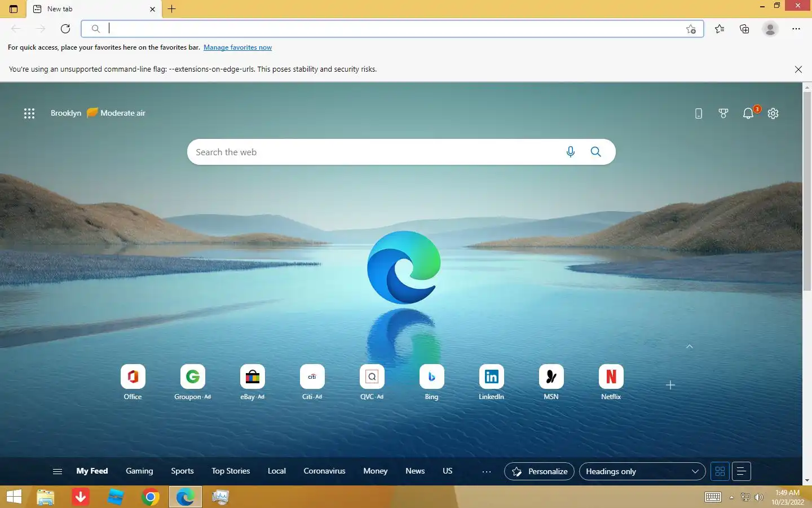The image size is (812, 508).
Task: Open the QVC quick link tile
Action: 372,383
